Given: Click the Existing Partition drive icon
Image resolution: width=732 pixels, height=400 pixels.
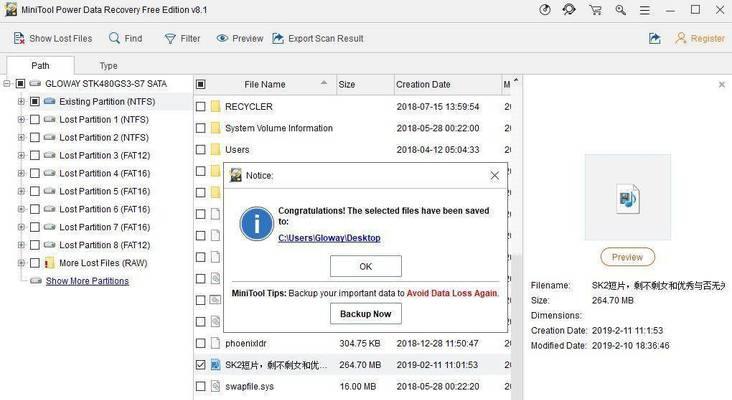Looking at the screenshot, I should point(49,101).
